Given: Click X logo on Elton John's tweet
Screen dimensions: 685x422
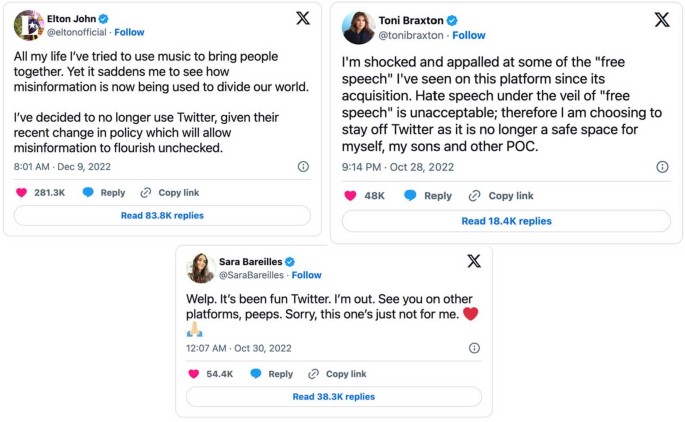Looking at the screenshot, I should (x=302, y=20).
